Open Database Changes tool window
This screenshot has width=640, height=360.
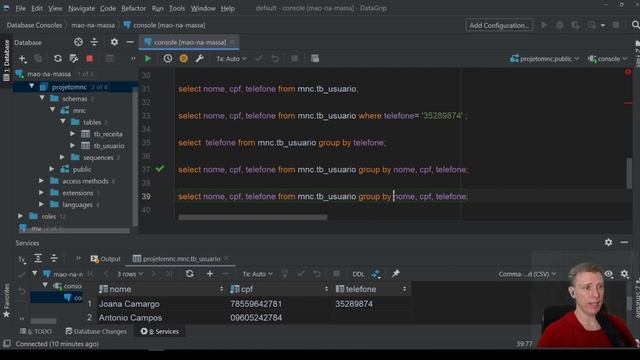(96, 331)
